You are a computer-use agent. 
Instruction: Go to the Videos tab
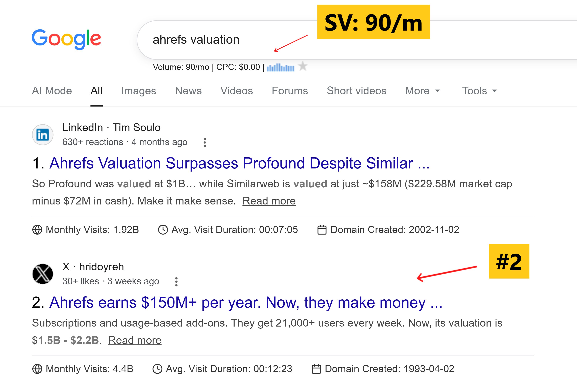coord(237,91)
